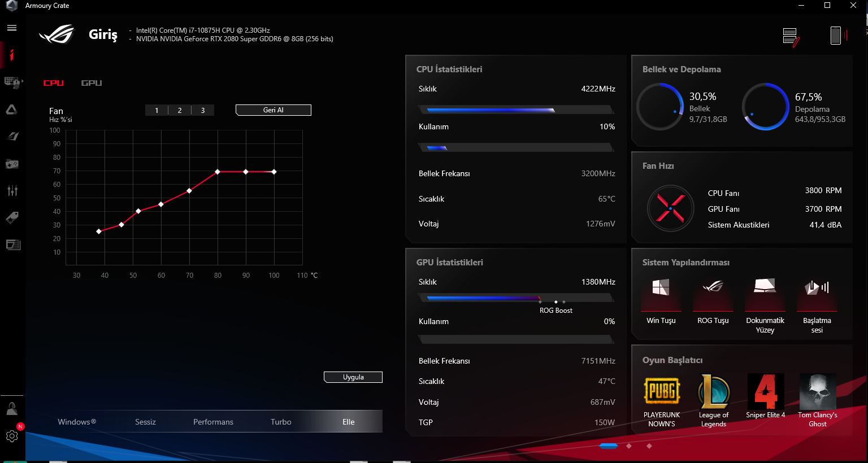This screenshot has width=868, height=463.
Task: Open the News icon in the sidebar
Action: pyautogui.click(x=12, y=244)
